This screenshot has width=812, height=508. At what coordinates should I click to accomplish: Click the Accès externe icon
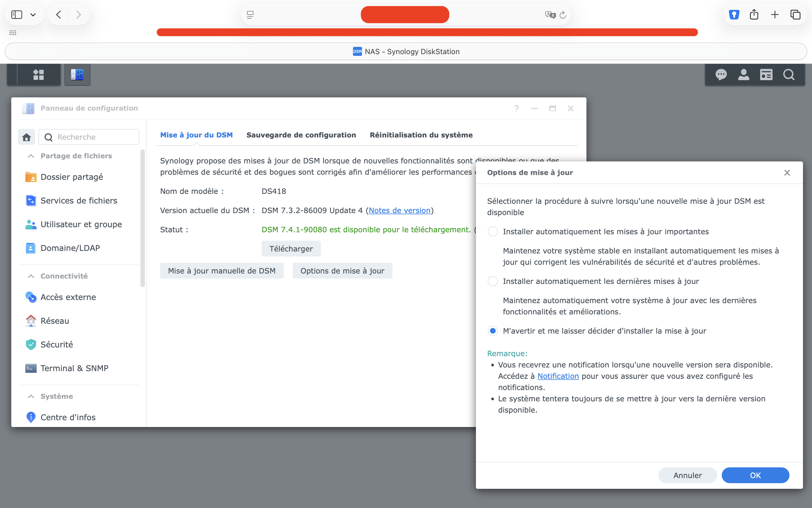(31, 297)
